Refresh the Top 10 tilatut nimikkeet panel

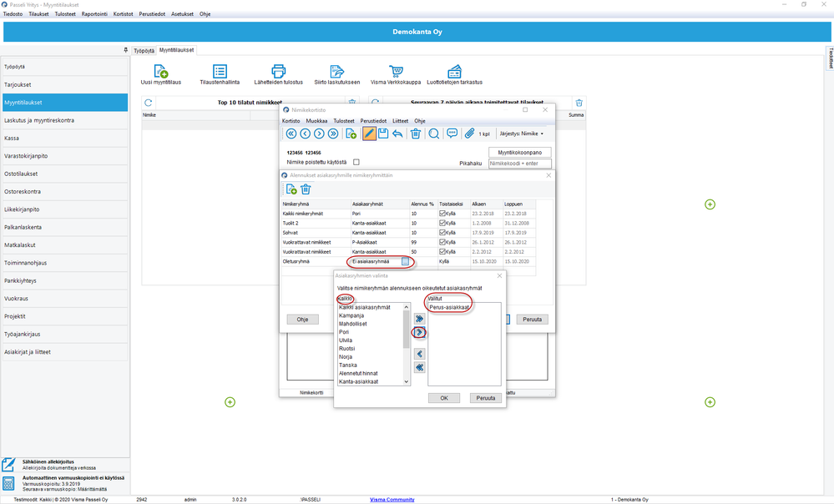pos(149,103)
